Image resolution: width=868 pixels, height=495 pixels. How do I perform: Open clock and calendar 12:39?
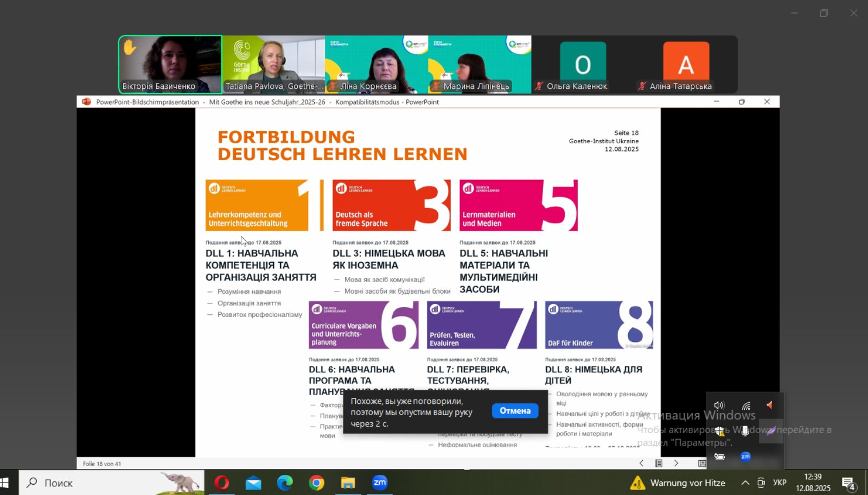813,483
